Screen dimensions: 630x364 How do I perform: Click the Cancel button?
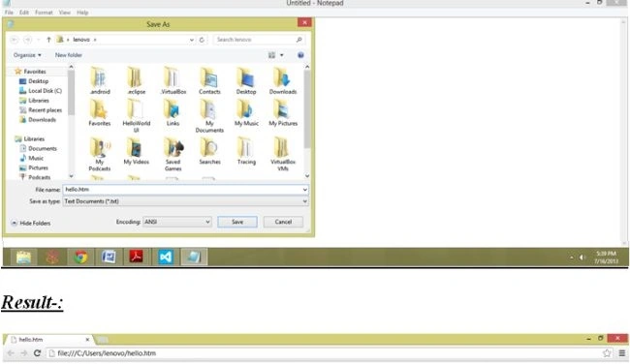coord(283,222)
